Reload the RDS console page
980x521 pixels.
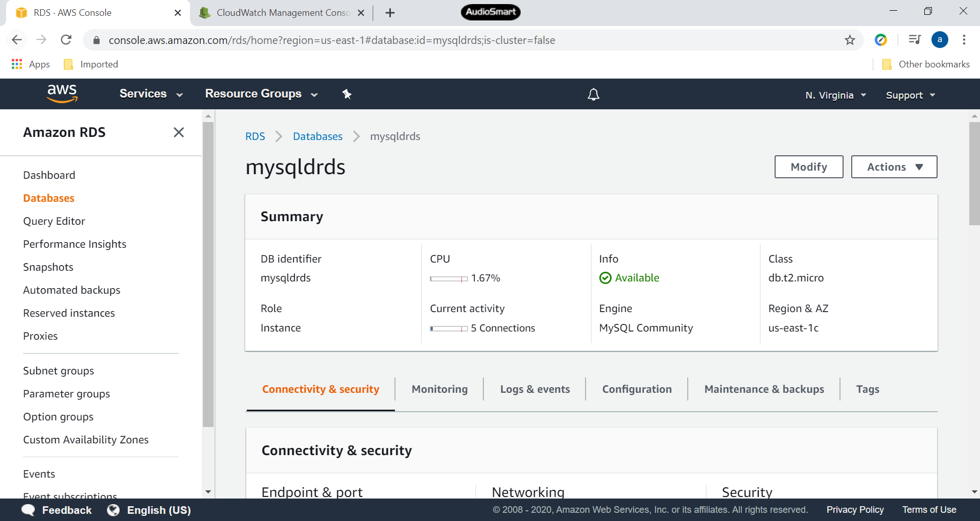click(x=66, y=40)
